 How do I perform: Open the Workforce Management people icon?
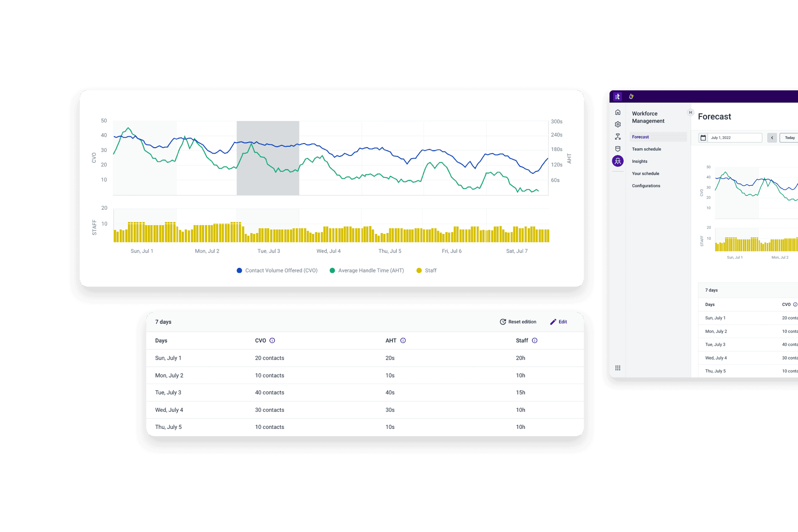pyautogui.click(x=618, y=161)
